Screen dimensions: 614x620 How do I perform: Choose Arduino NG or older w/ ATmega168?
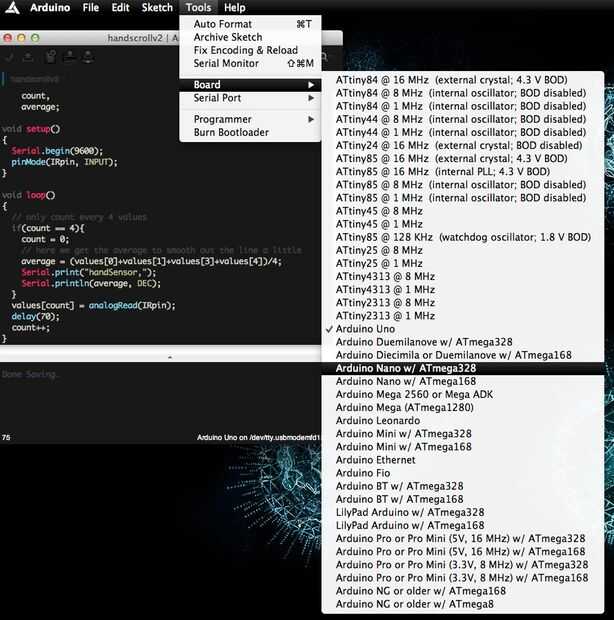tap(463, 591)
